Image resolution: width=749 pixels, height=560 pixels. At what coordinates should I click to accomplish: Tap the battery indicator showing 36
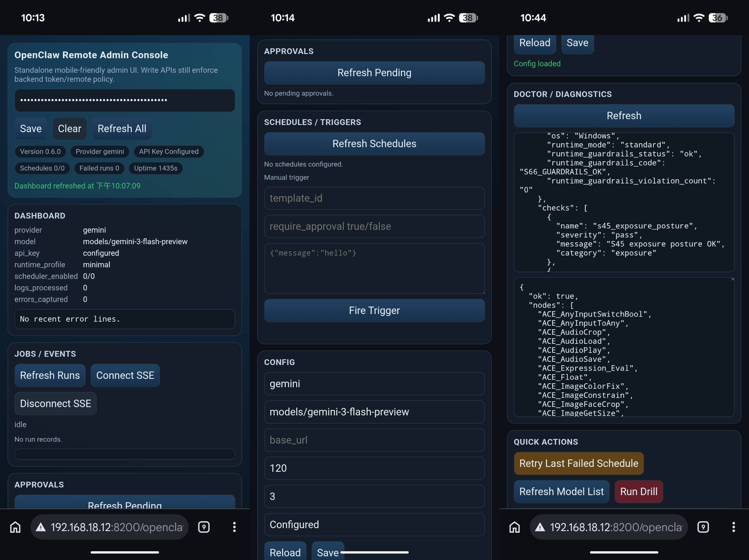point(718,18)
